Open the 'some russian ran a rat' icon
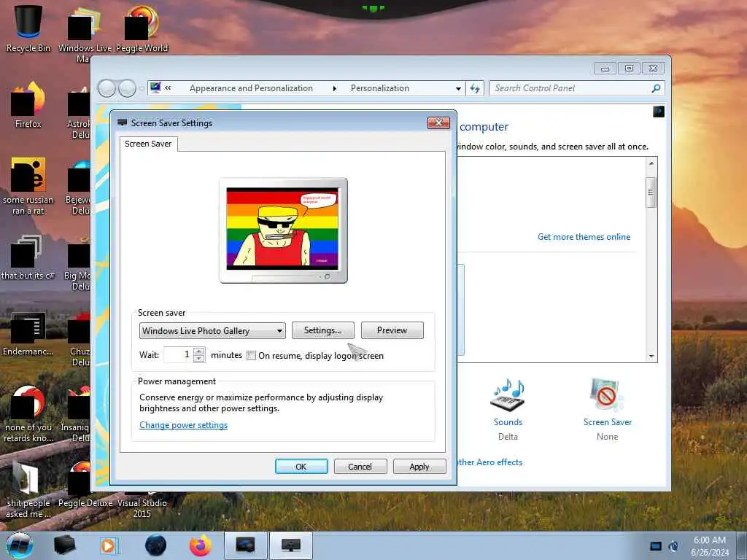 pyautogui.click(x=28, y=186)
